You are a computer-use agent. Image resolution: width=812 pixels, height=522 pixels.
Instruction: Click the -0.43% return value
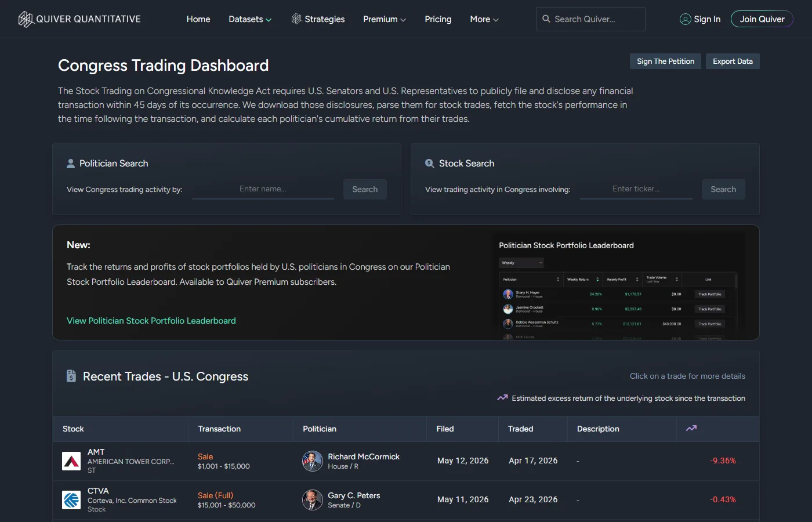coord(723,499)
